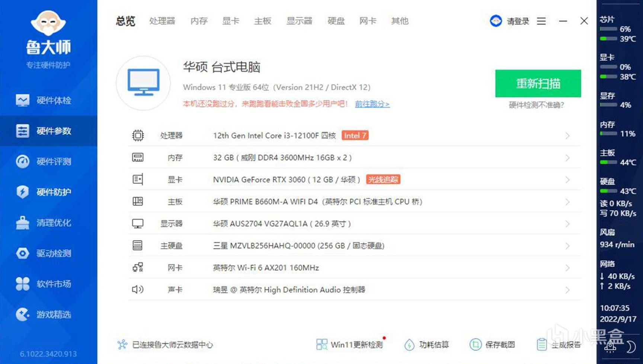Image resolution: width=643 pixels, height=364 pixels.
Task: Select 硬件参数 sidebar icon
Action: [22, 131]
